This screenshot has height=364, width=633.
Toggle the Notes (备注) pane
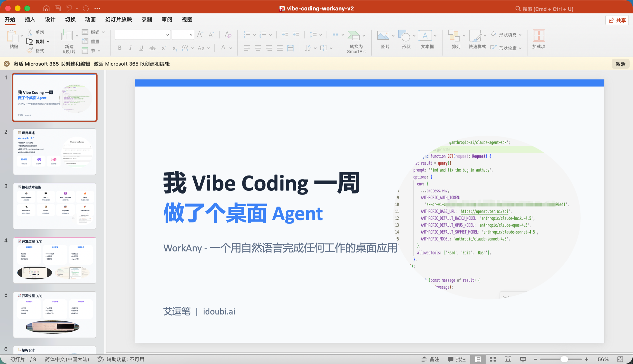[x=430, y=359]
